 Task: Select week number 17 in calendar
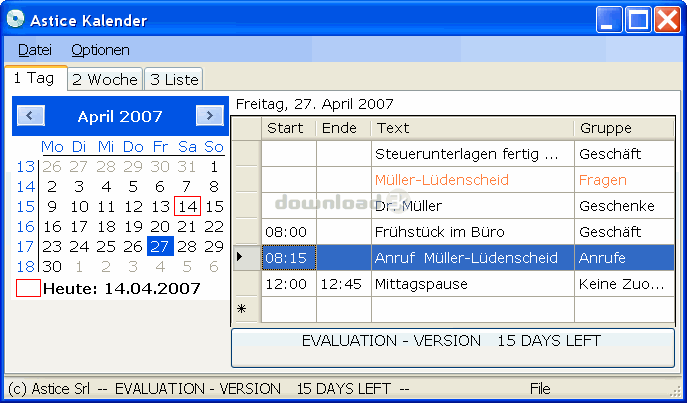click(x=25, y=246)
